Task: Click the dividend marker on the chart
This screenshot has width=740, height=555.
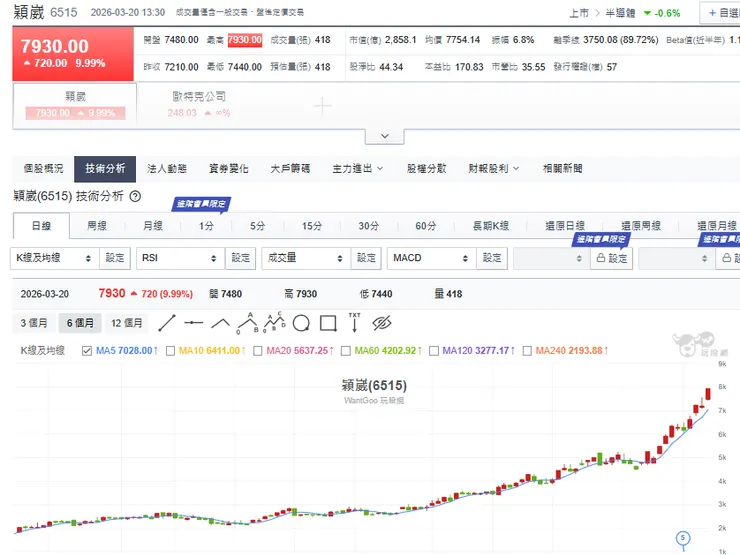Action: pos(682,538)
